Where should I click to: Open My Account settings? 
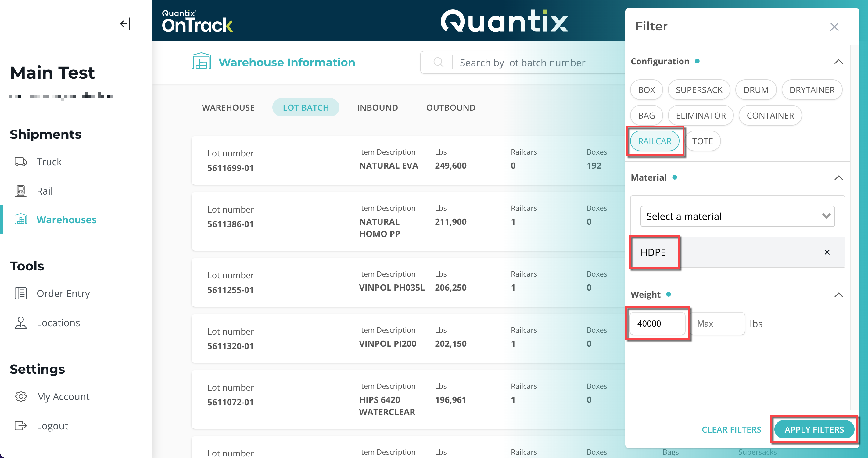(x=63, y=396)
